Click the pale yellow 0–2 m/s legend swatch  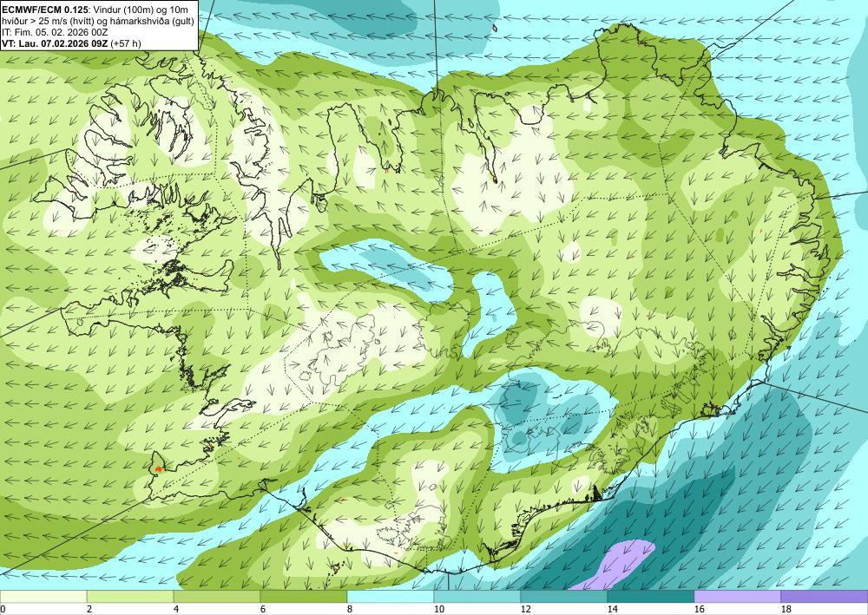coord(43,597)
